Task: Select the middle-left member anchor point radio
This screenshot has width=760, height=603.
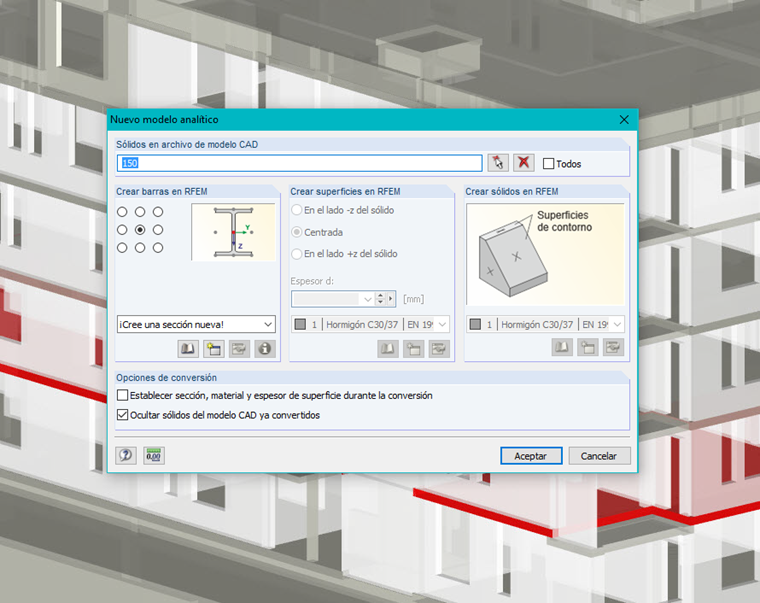Action: [x=122, y=230]
